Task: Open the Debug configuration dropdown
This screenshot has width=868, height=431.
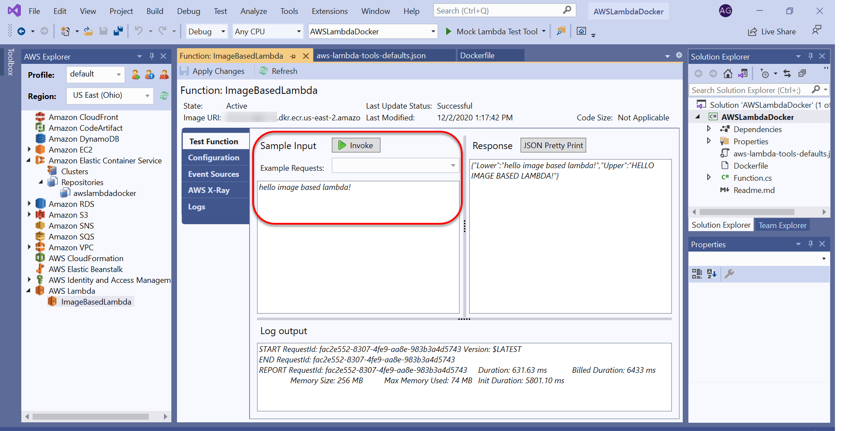Action: [x=207, y=31]
